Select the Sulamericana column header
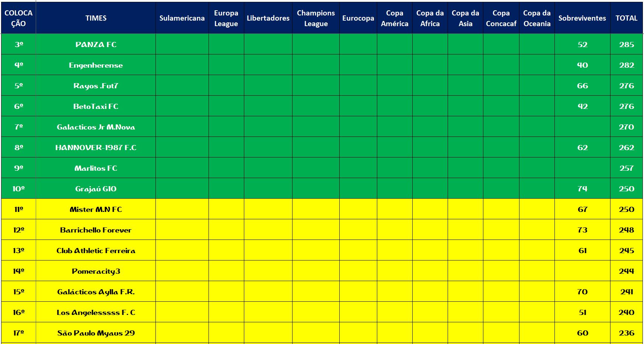Image resolution: width=644 pixels, height=344 pixels. 182,18
